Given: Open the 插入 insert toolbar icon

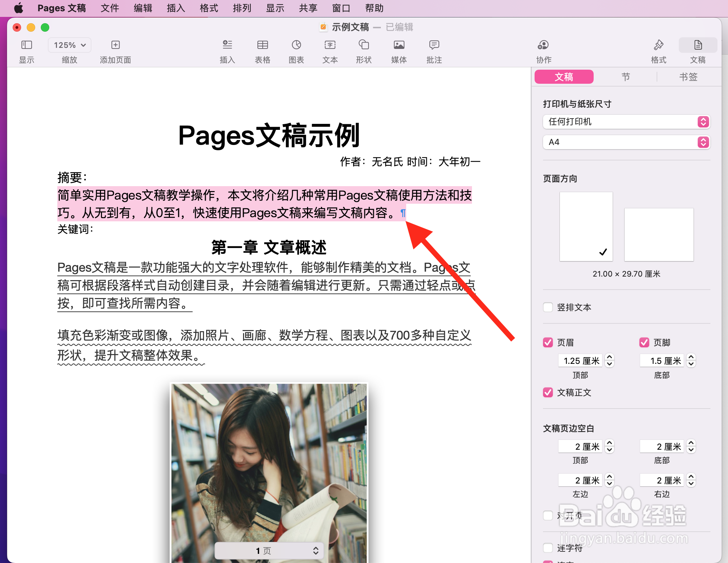Looking at the screenshot, I should [x=227, y=45].
